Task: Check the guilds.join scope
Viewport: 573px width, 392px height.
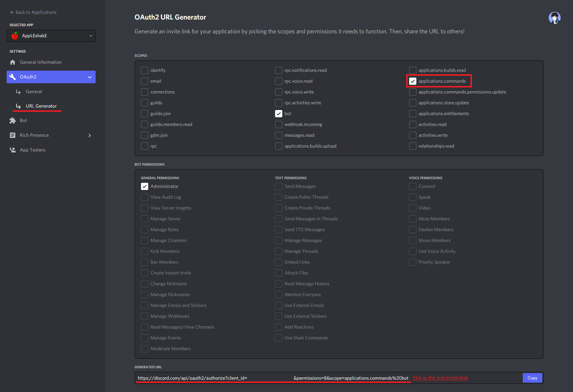Action: click(145, 114)
